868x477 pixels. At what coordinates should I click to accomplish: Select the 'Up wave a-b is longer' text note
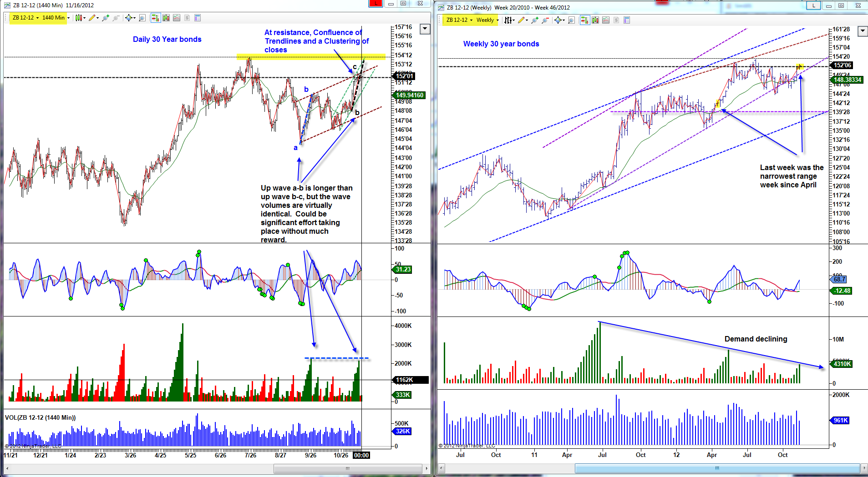point(306,214)
